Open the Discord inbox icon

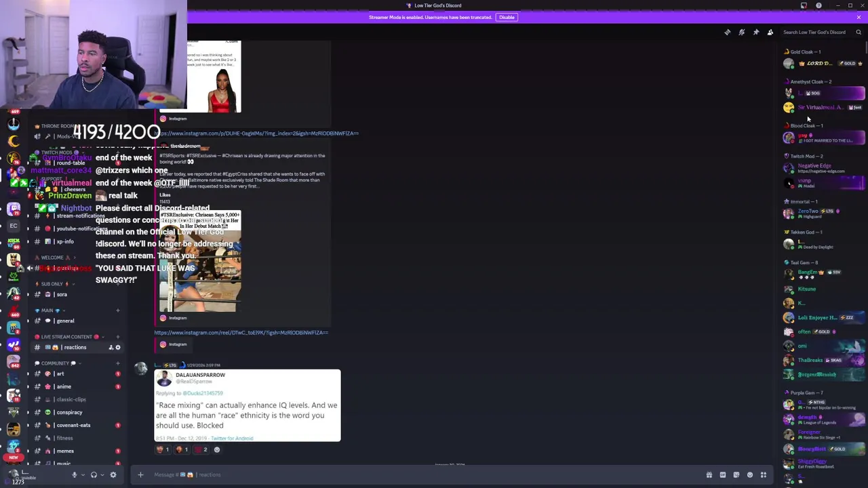click(x=804, y=5)
